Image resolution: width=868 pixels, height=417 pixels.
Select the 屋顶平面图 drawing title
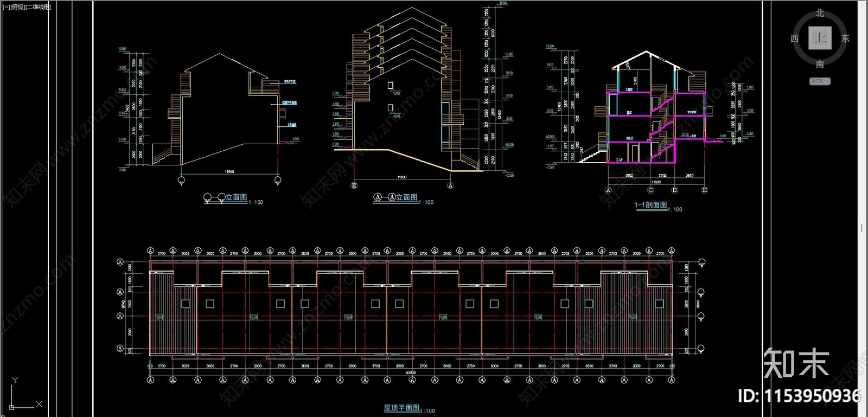point(401,408)
